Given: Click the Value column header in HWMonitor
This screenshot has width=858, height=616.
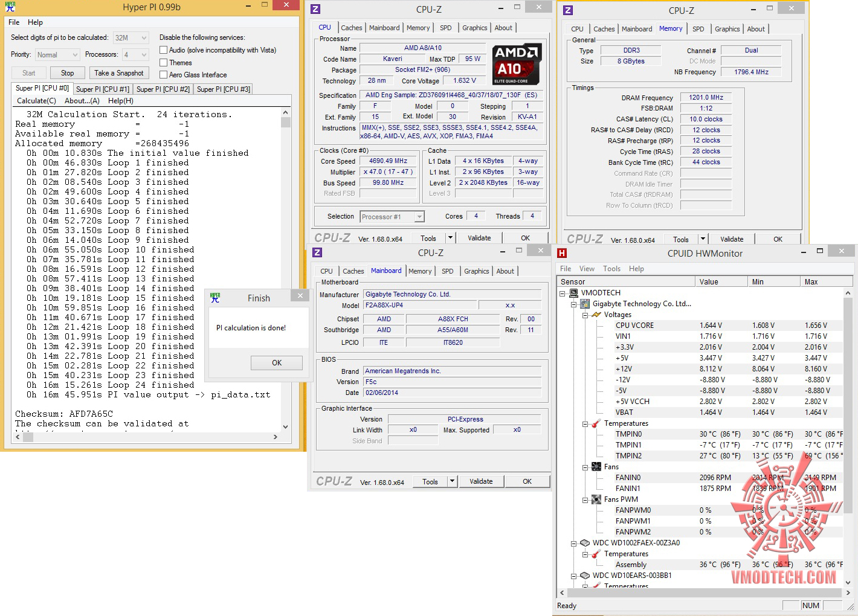Looking at the screenshot, I should [721, 282].
